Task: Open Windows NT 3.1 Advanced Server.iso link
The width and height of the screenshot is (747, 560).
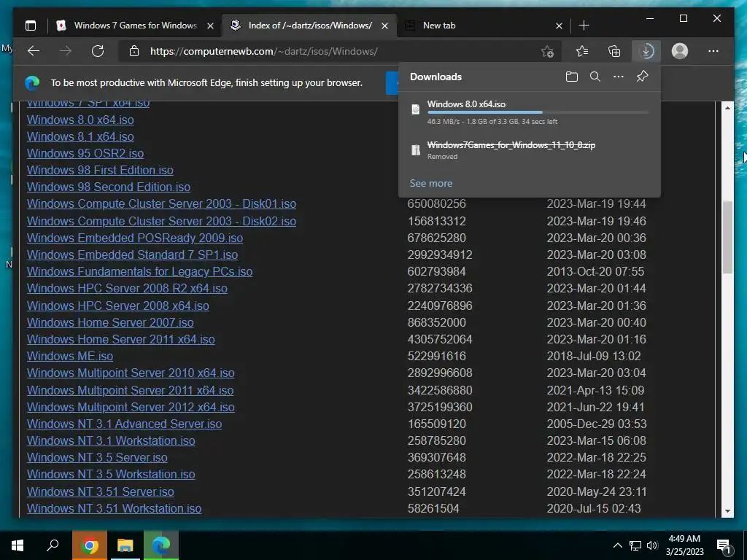Action: [x=124, y=424]
